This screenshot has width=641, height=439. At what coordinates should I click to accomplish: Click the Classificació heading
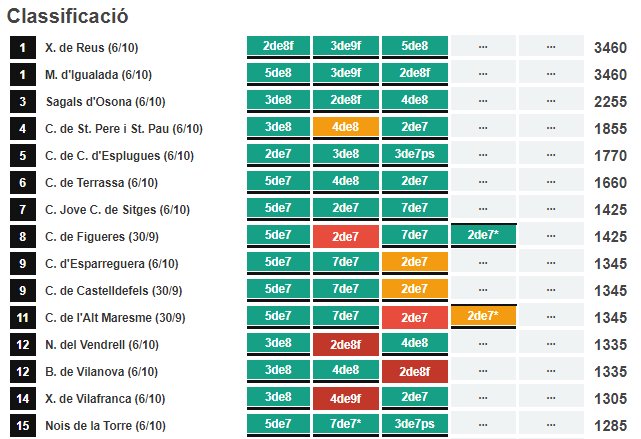67,16
